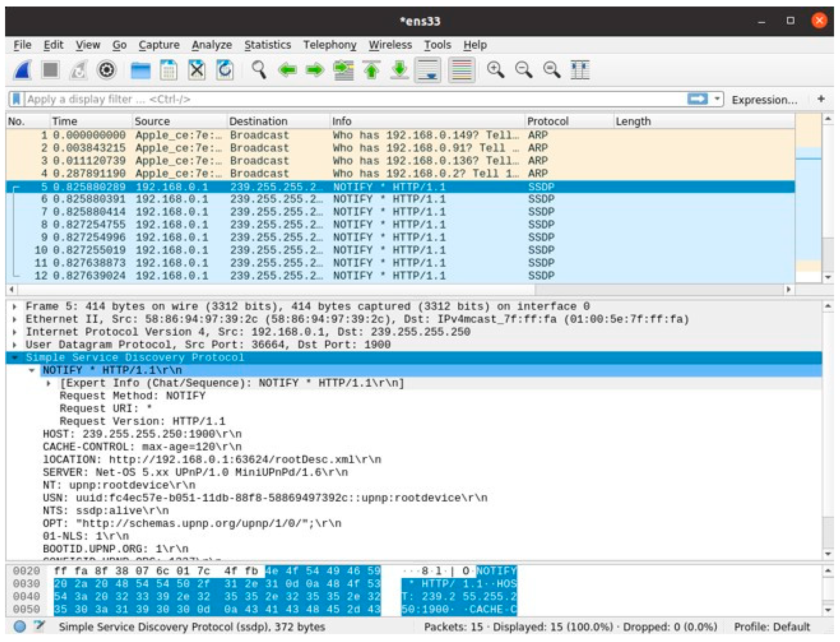The width and height of the screenshot is (840, 642).
Task: Open display filter history dropdown arrow
Action: [717, 99]
